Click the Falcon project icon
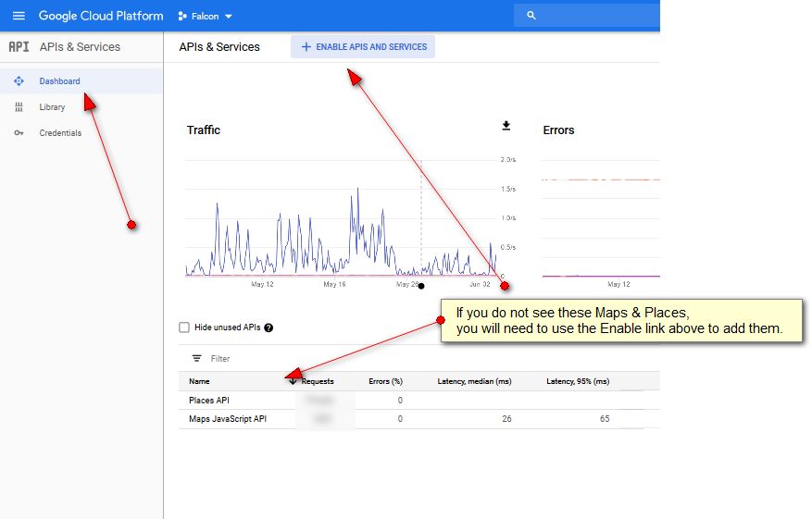The width and height of the screenshot is (812, 519). click(x=181, y=16)
